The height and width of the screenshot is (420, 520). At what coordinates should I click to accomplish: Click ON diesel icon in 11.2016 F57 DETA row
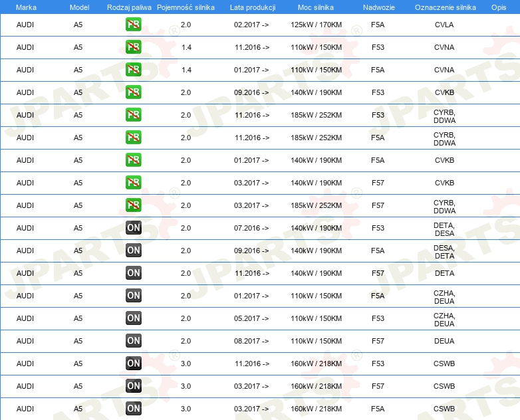click(x=133, y=273)
